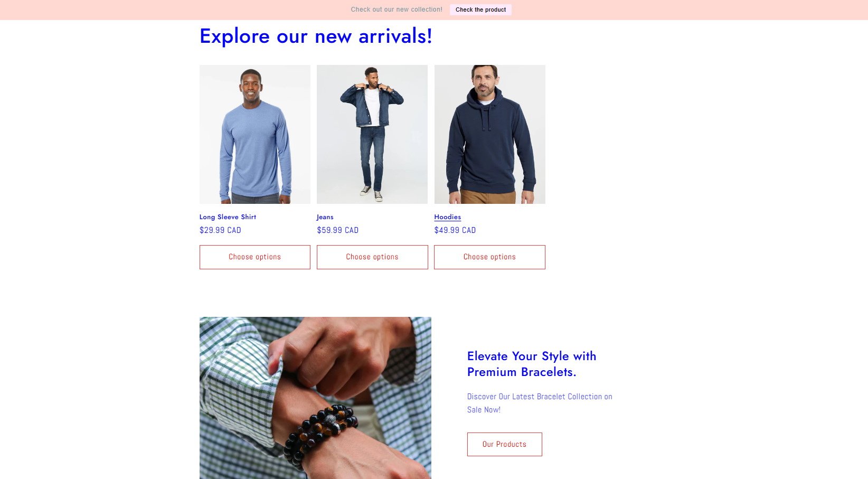Click the pink announcement bar background

[x=158, y=10]
